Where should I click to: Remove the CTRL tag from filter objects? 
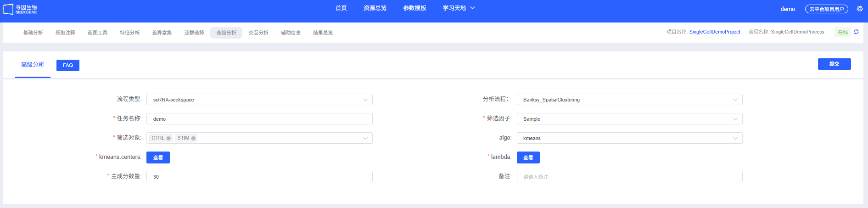pyautogui.click(x=168, y=138)
